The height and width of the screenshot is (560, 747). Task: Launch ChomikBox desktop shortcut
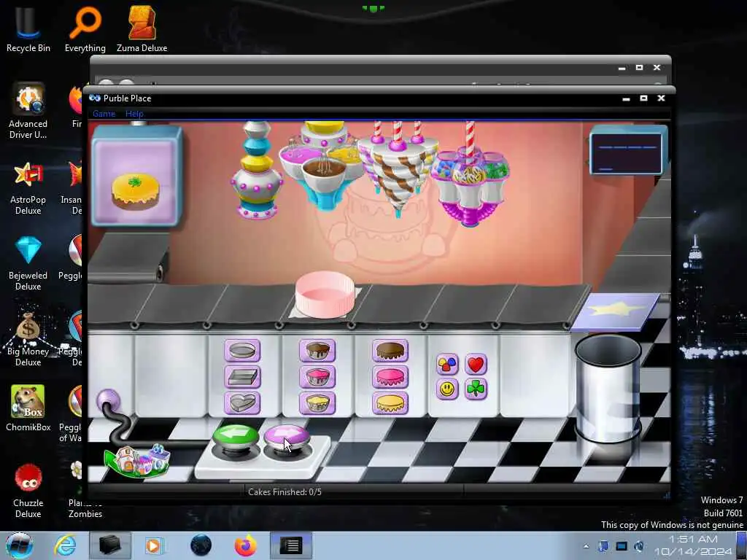[28, 408]
